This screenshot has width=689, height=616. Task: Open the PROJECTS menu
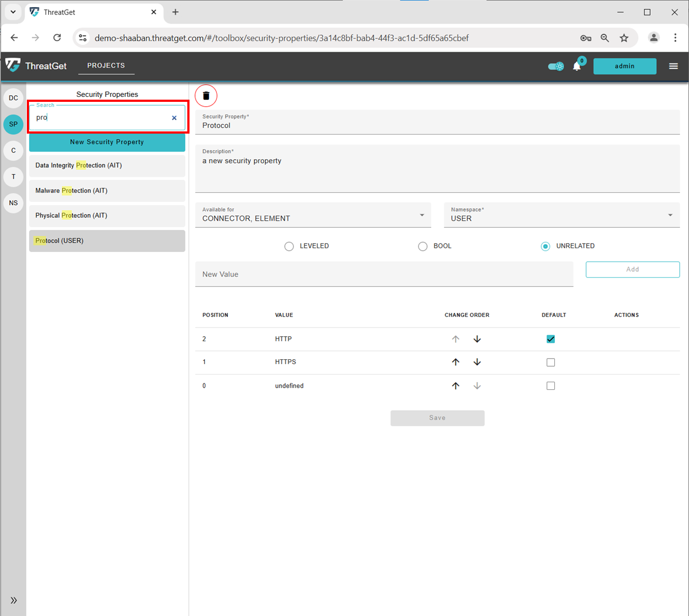click(106, 65)
